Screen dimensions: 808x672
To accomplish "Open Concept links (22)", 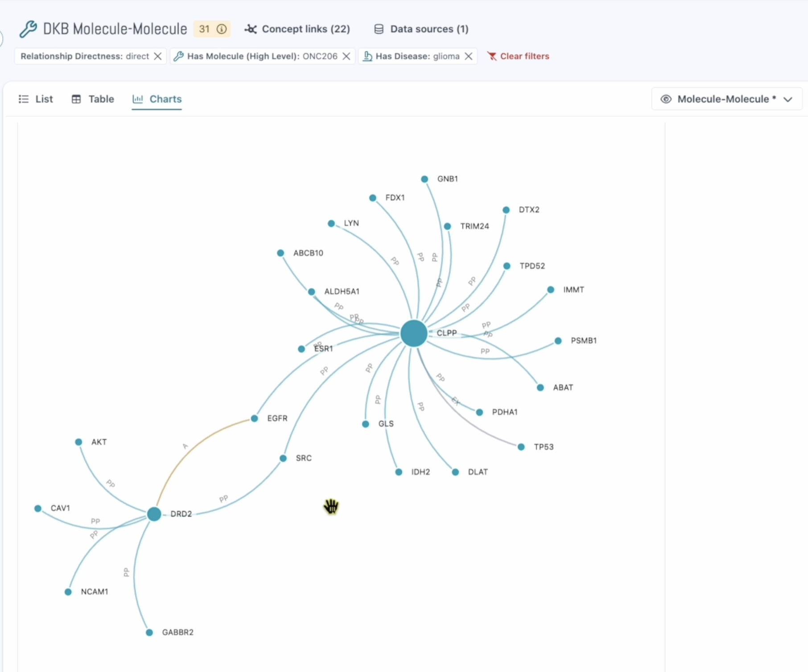I will pos(297,29).
